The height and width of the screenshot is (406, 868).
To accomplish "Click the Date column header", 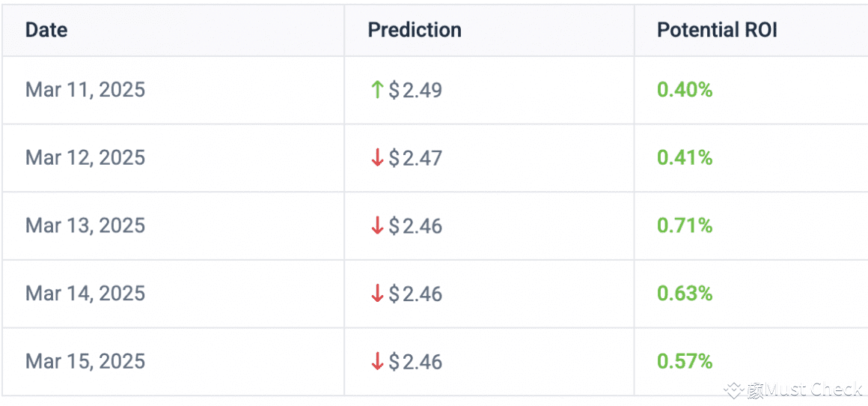I will coord(46,30).
